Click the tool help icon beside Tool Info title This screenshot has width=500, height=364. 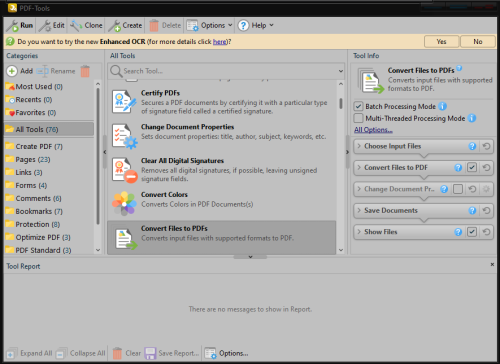tap(459, 68)
